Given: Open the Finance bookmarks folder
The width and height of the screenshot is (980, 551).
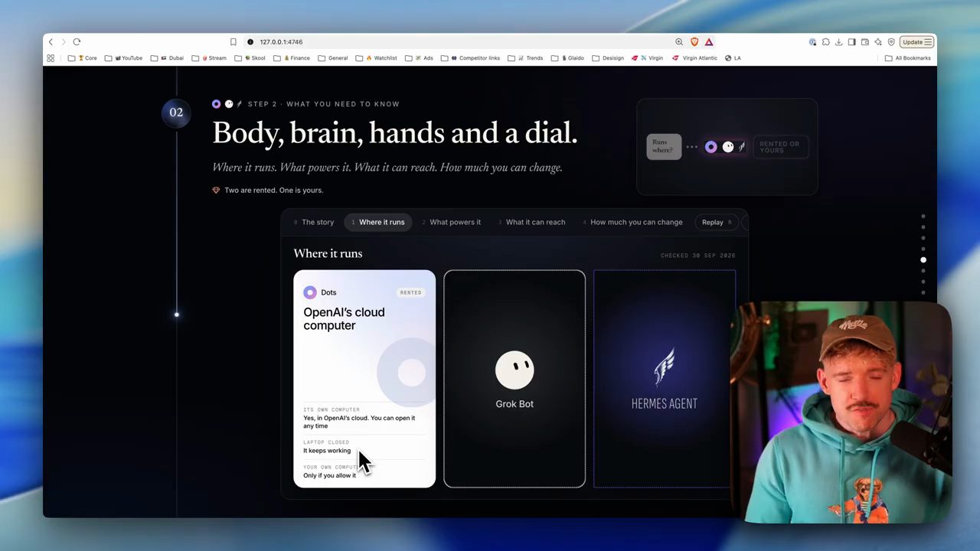Looking at the screenshot, I should coord(292,58).
